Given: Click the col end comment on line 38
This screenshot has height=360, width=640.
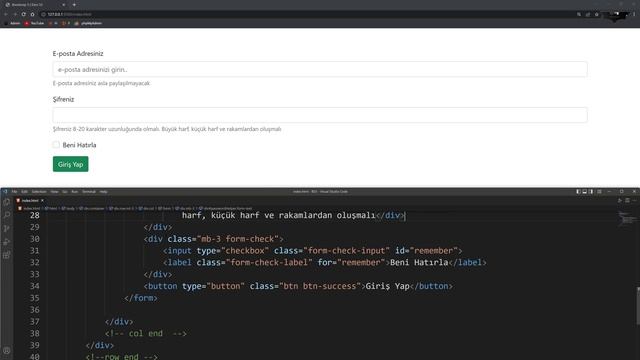Looking at the screenshot, I should pyautogui.click(x=146, y=333).
